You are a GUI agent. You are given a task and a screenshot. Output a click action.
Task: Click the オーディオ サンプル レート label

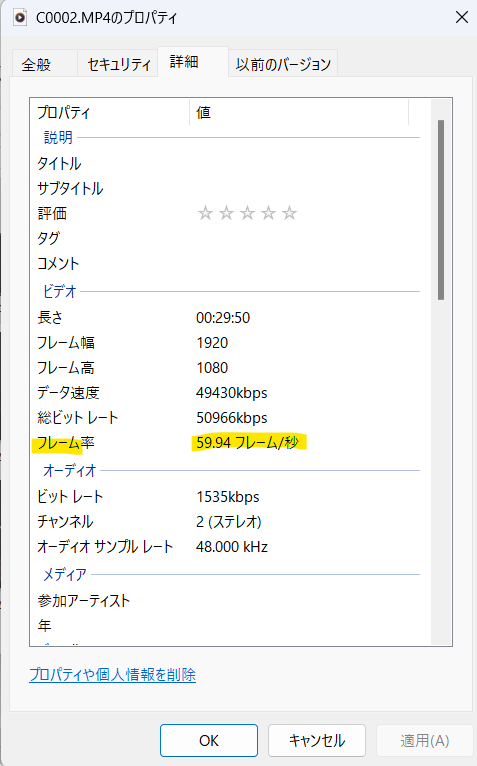[105, 547]
